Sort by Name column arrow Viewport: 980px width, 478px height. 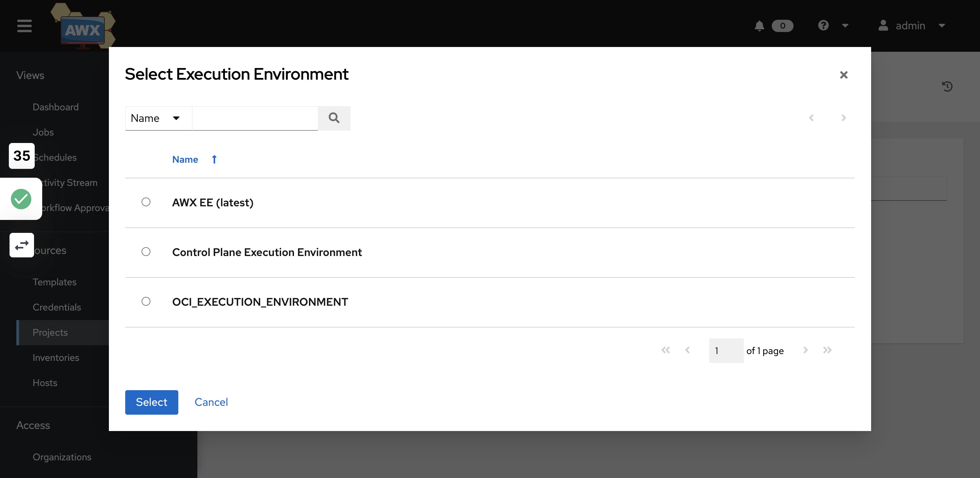tap(214, 159)
